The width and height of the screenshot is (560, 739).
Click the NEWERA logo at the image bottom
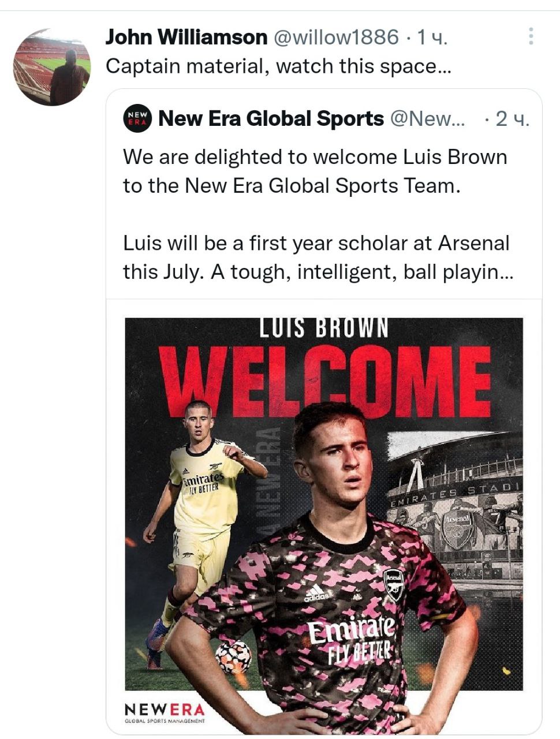point(165,711)
